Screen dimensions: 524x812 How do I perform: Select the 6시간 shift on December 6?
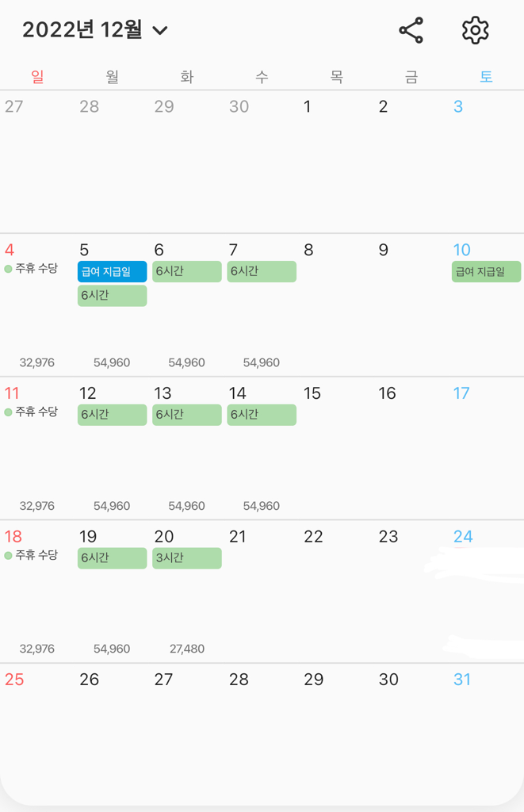click(x=186, y=272)
